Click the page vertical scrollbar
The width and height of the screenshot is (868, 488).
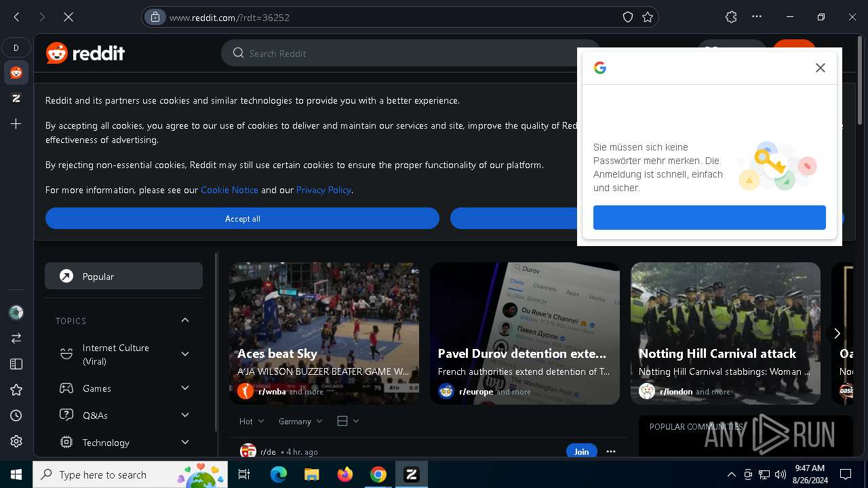861,81
